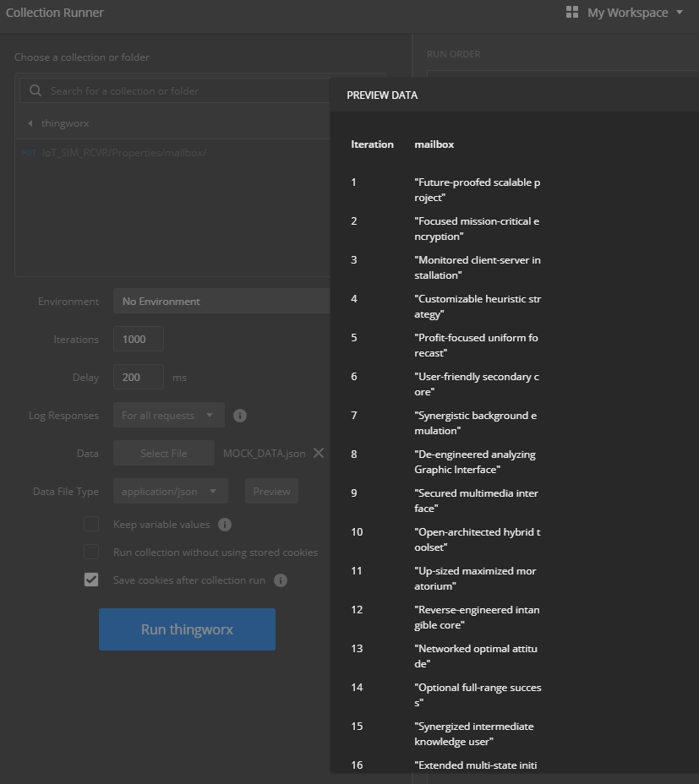Check Run collection without using stored cookies
Screen dimensions: 699x784
91,552
